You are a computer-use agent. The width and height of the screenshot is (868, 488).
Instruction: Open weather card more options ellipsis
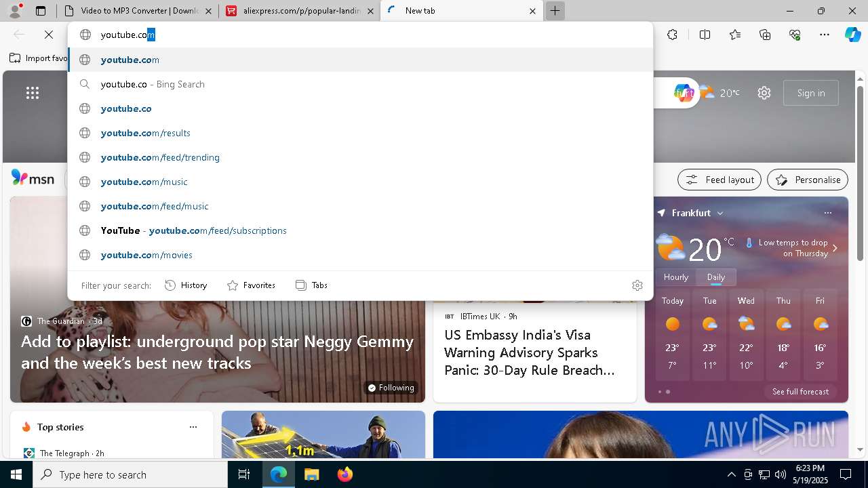pos(827,213)
